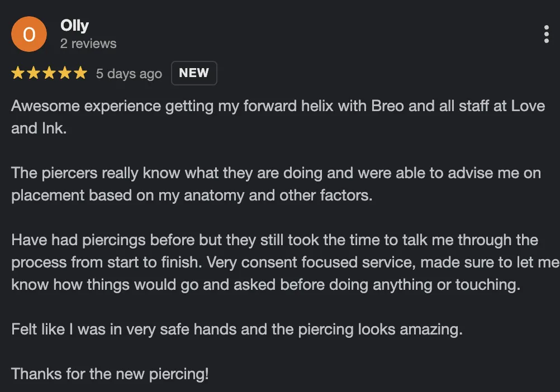Viewport: 560px width, 392px height.
Task: Click the "Thanks for the new piercing!" line
Action: click(x=110, y=374)
